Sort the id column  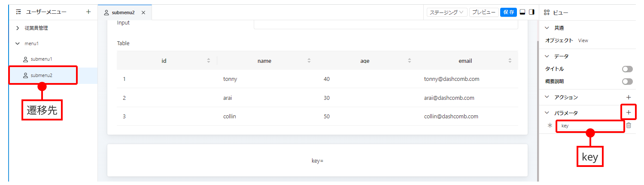click(209, 61)
